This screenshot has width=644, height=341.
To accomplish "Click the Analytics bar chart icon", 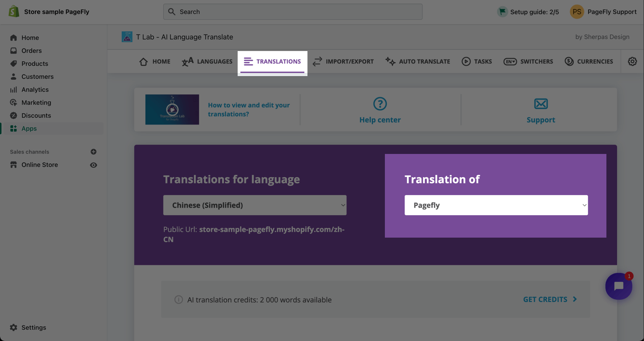I will [x=13, y=90].
